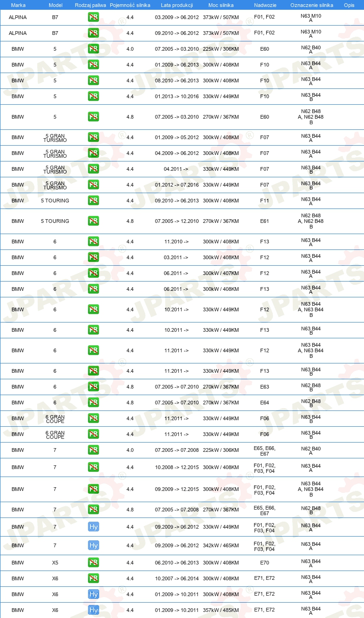The height and width of the screenshot is (618, 364).
Task: Click fuel icon for 5 Gran Turismo 04.2009
Action: pyautogui.click(x=93, y=154)
